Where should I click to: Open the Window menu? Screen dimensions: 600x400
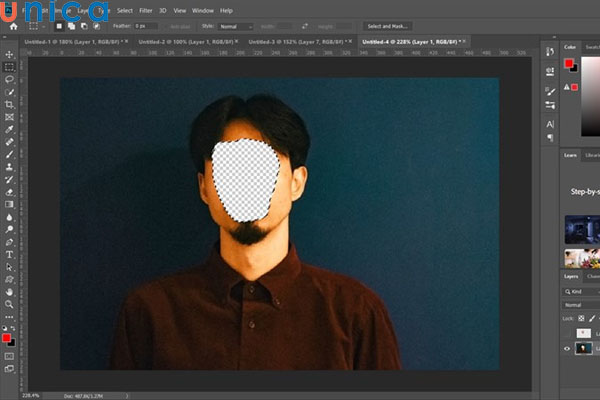pyautogui.click(x=203, y=11)
